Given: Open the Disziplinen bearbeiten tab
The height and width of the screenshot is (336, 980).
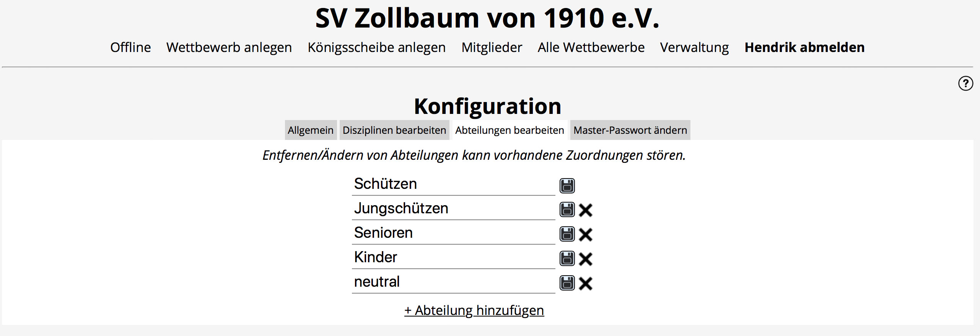Looking at the screenshot, I should coord(394,130).
